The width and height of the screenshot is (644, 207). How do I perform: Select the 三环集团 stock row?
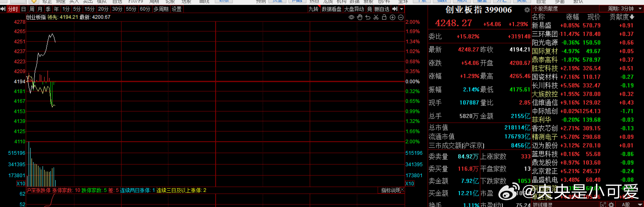tap(588, 34)
